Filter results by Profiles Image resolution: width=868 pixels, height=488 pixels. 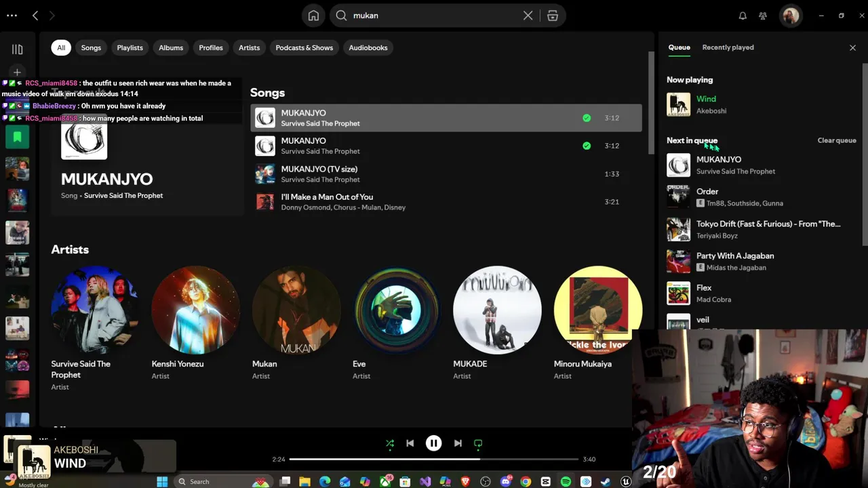(x=211, y=47)
